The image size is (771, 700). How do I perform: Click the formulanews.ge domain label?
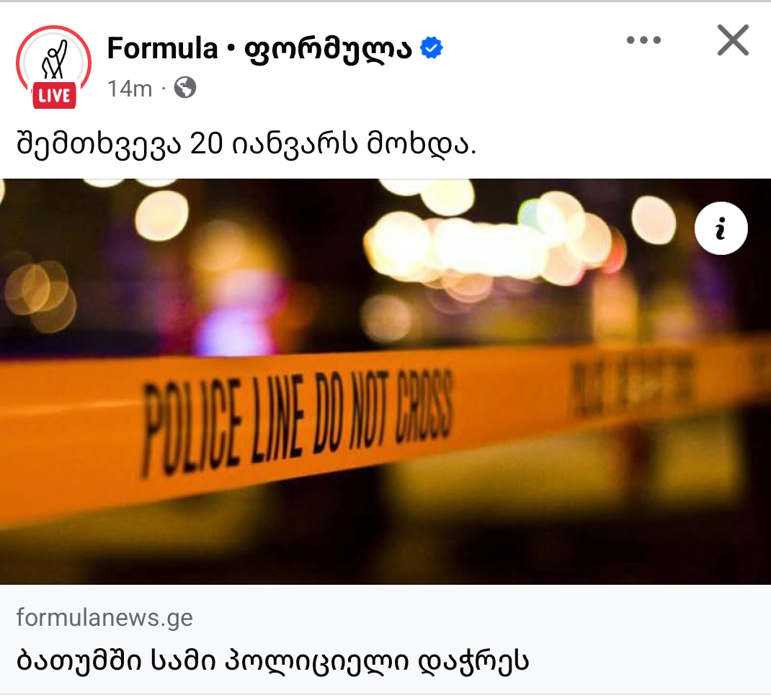pos(104,618)
